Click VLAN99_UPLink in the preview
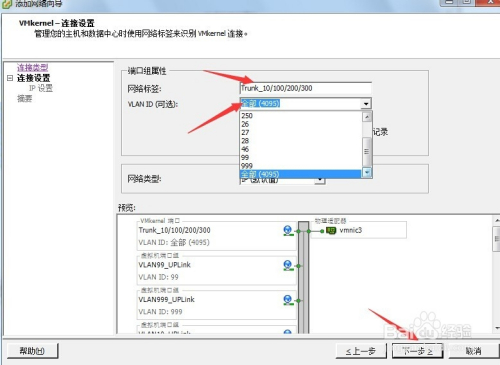 pyautogui.click(x=164, y=265)
